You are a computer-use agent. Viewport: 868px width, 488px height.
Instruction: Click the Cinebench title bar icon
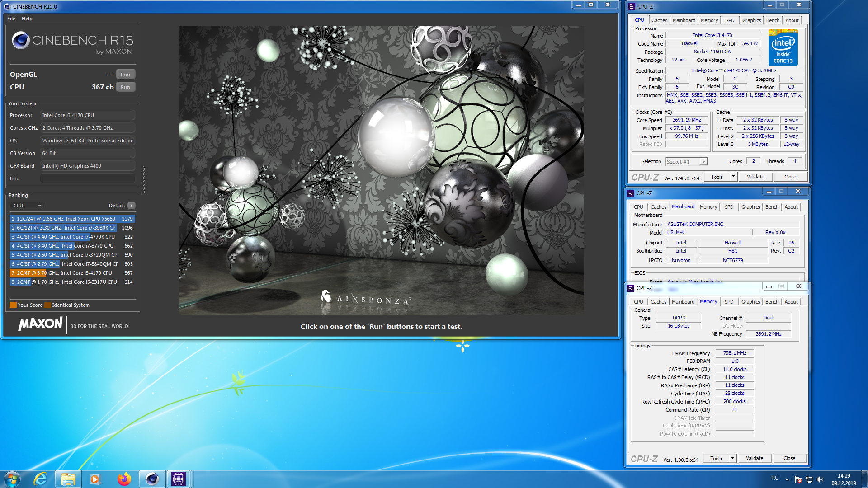pos(7,7)
